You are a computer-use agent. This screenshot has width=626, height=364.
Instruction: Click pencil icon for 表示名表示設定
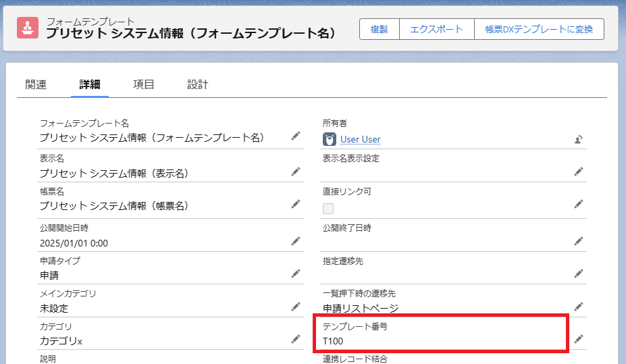click(x=578, y=172)
